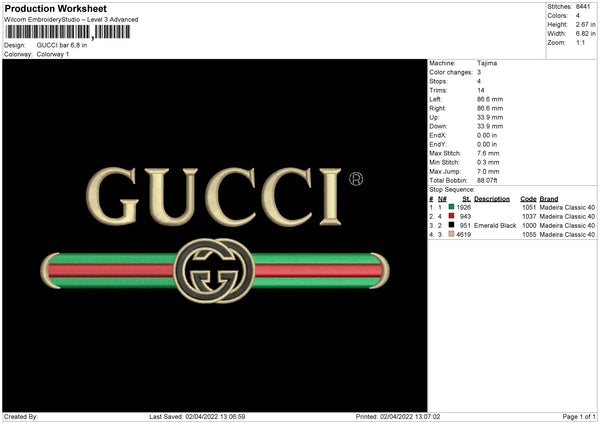Click the EndY value 0.00 in
This screenshot has height=424, width=600.
(x=487, y=144)
